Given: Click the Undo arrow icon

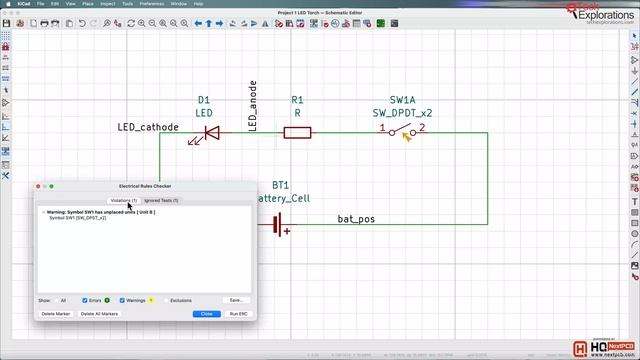Looking at the screenshot, I should [x=82, y=24].
